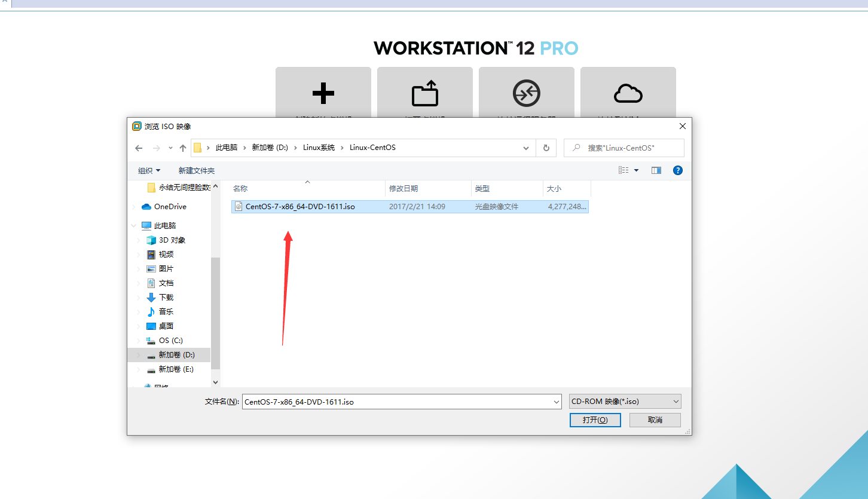Click the create new virtual machine plus icon

323,93
